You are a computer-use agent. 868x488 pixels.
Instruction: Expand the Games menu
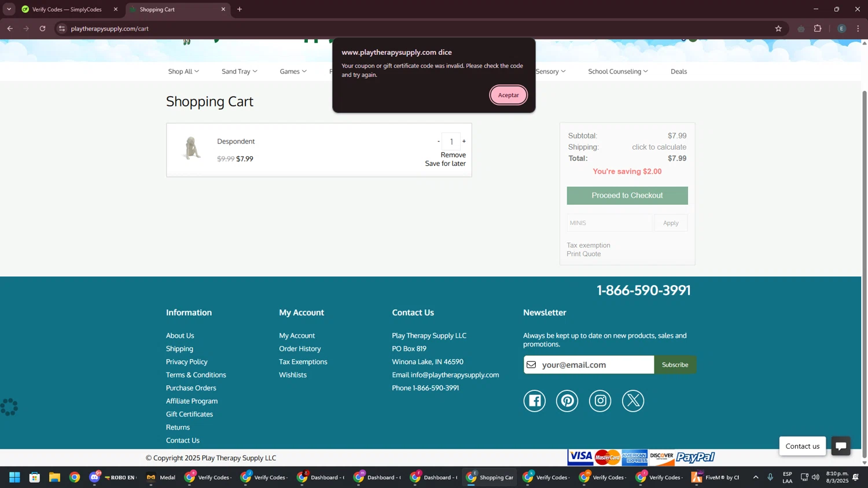pos(293,71)
